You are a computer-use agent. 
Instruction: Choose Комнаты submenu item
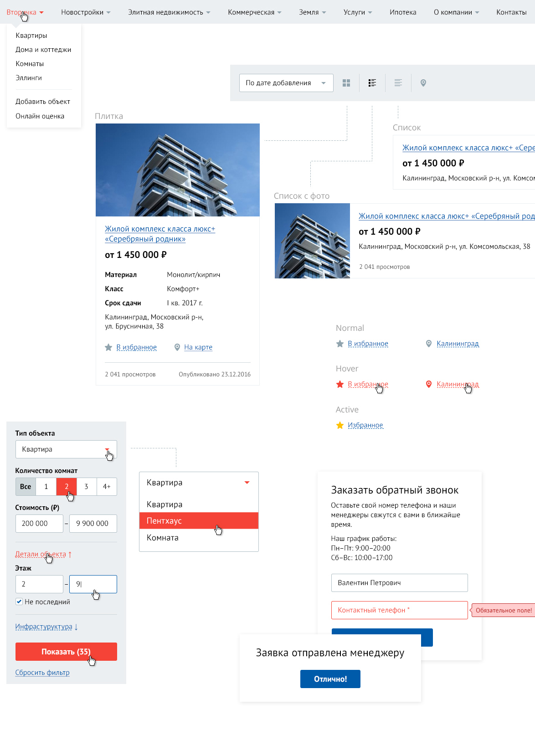(x=30, y=64)
